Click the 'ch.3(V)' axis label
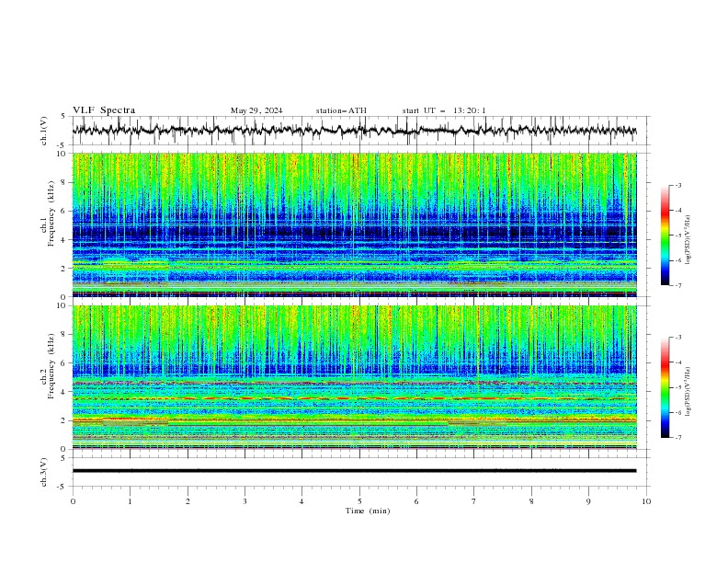 (44, 472)
